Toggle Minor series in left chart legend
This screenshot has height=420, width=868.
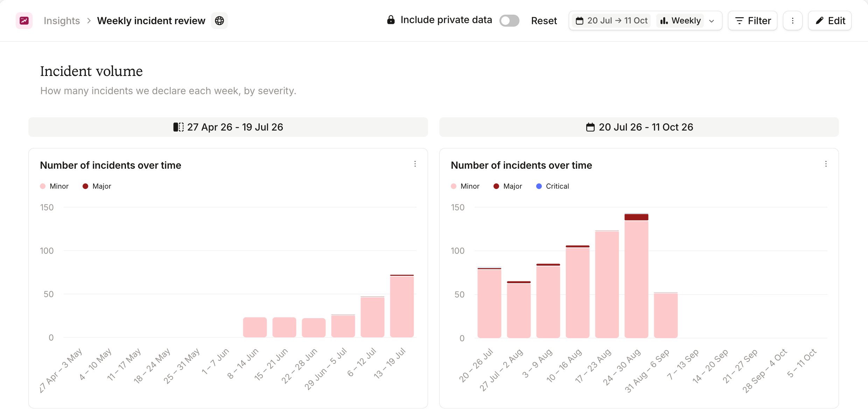pos(55,186)
